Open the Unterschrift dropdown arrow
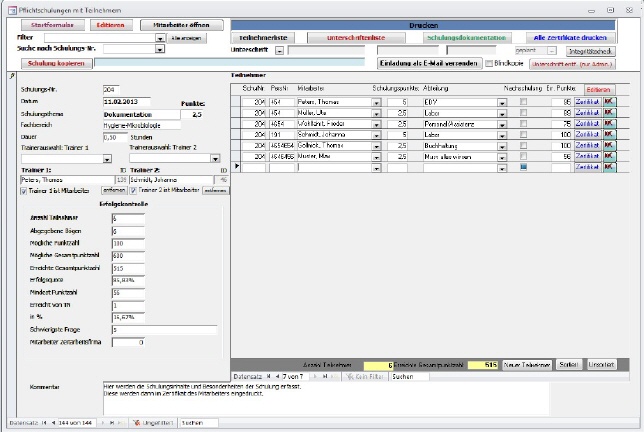 [280, 51]
